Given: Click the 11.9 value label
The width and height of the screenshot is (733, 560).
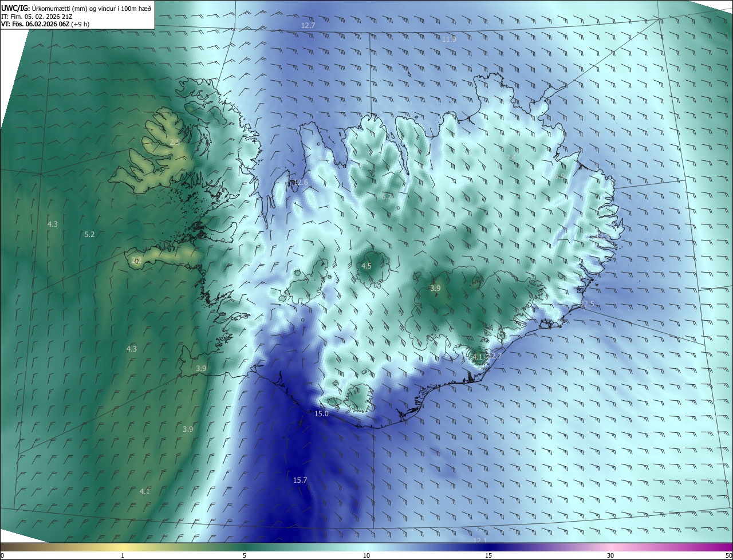Looking at the screenshot, I should [449, 39].
